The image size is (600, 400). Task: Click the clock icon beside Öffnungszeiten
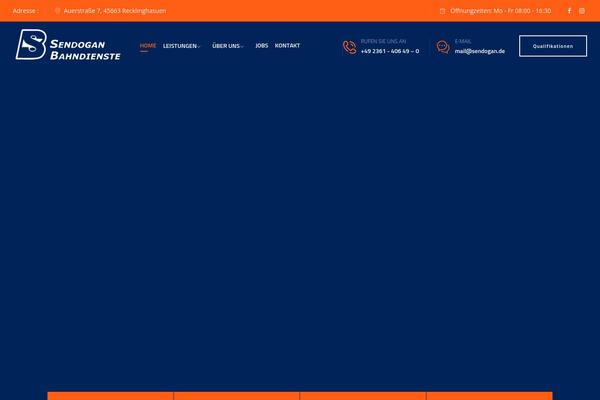tap(442, 11)
